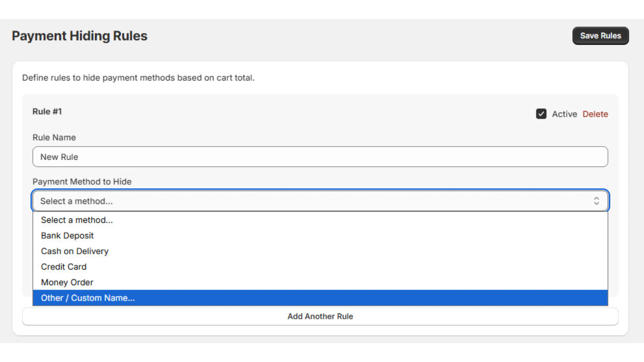Delete Rule #1
Viewport: 644px width, 362px height.
pyautogui.click(x=595, y=114)
